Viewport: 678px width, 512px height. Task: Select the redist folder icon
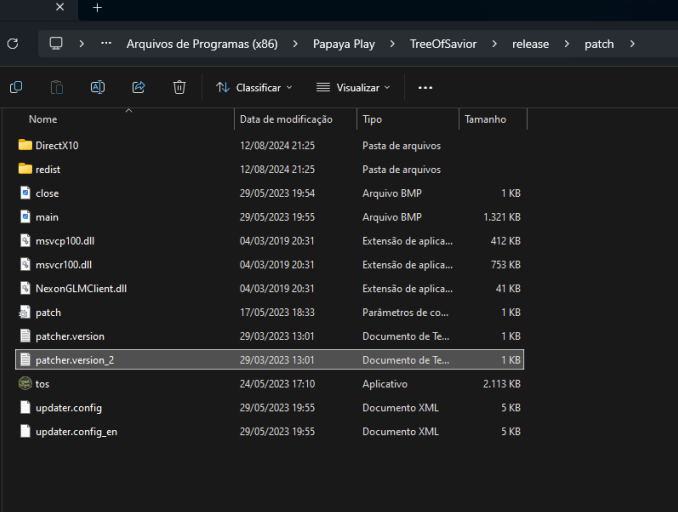25,169
